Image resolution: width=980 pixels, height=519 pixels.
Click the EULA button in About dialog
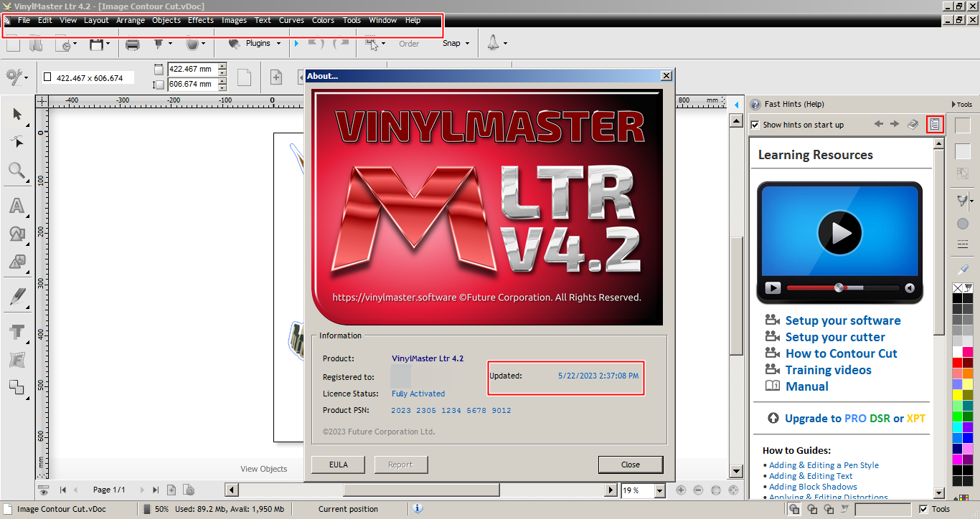pos(339,465)
